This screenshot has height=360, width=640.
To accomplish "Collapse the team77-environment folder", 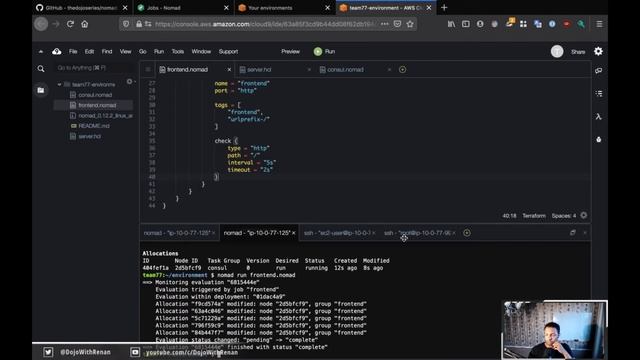I will pos(60,84).
